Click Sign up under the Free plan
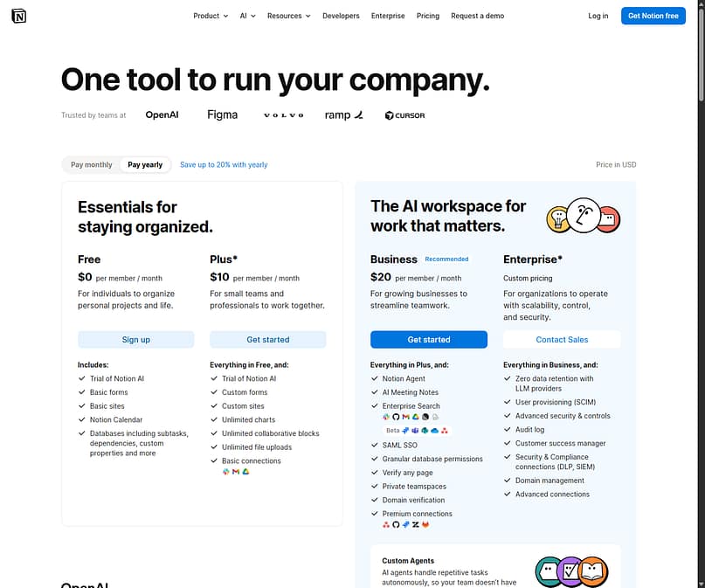The height and width of the screenshot is (588, 705). [x=135, y=339]
